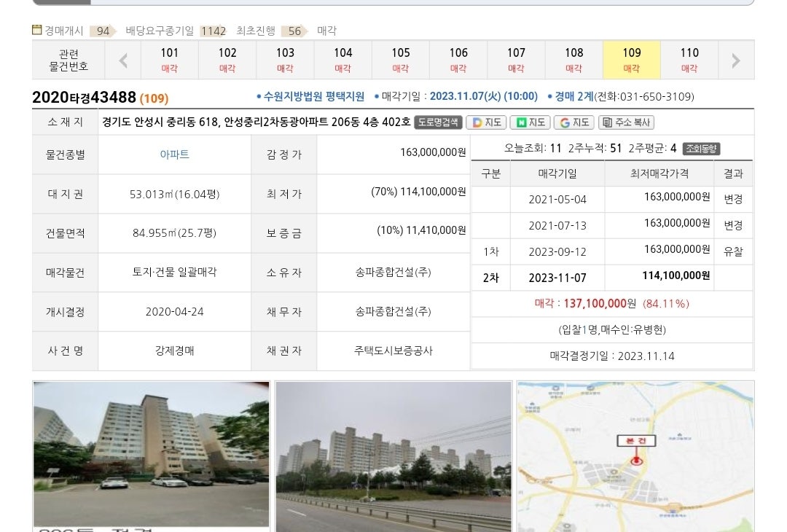This screenshot has height=532, width=787.
Task: Click the calendar icon beside 경매개시
Action: [x=36, y=30]
